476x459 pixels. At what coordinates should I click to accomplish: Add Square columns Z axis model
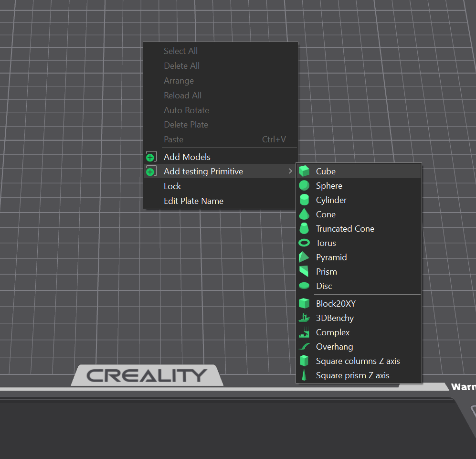[x=358, y=361]
